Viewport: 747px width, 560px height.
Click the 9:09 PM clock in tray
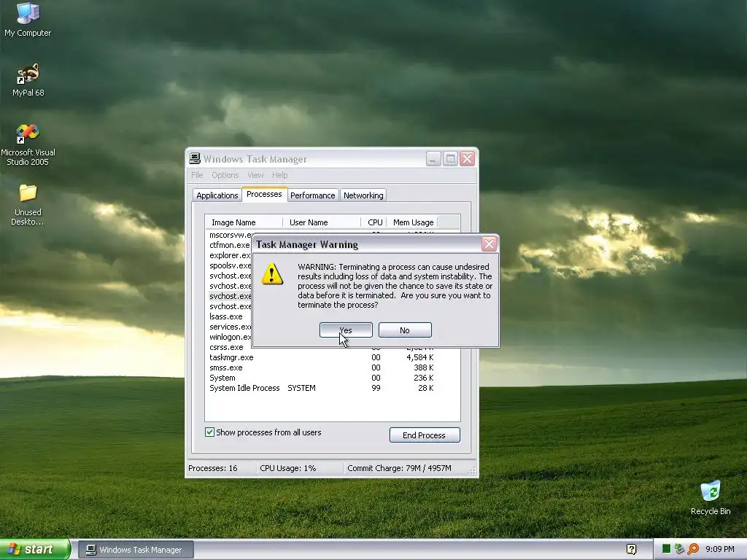(719, 549)
